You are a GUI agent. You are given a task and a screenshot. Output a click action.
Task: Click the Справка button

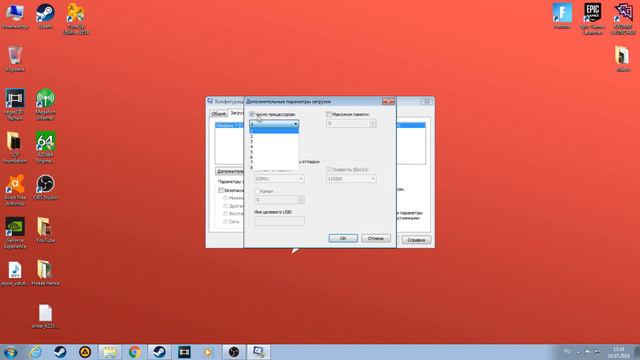[416, 240]
